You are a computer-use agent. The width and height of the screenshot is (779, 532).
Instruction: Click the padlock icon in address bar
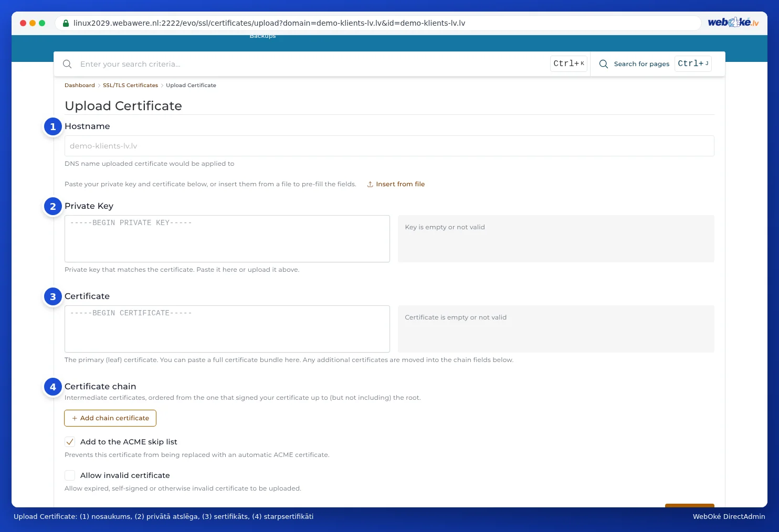(66, 23)
